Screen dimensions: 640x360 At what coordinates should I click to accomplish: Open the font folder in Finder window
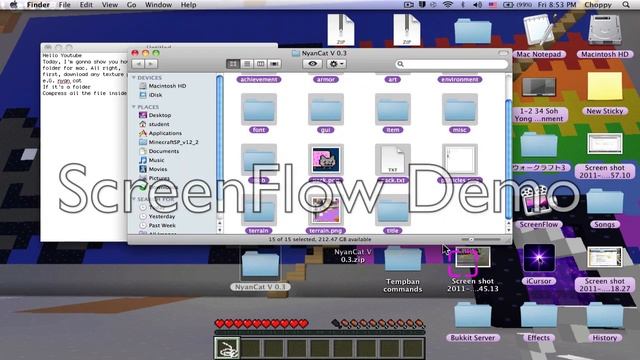(259, 109)
